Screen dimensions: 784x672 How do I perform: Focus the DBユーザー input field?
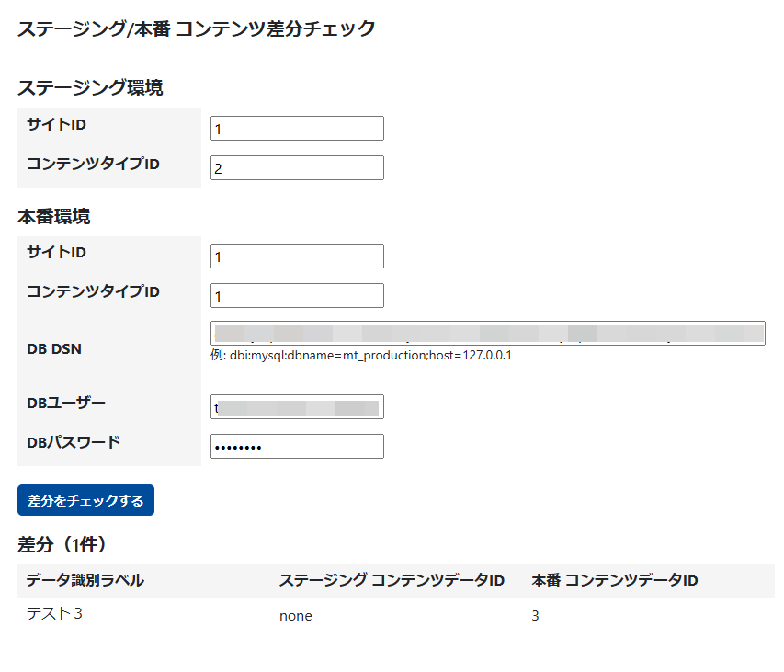[x=297, y=407]
